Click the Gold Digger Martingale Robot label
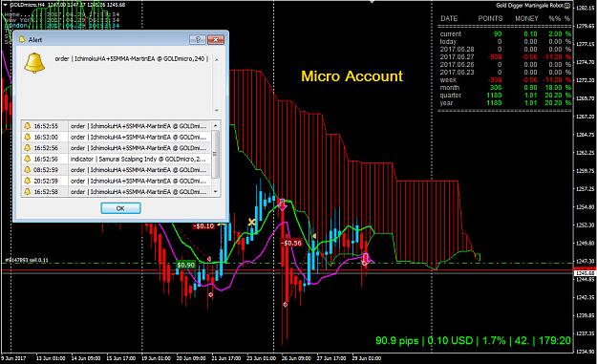 point(529,6)
